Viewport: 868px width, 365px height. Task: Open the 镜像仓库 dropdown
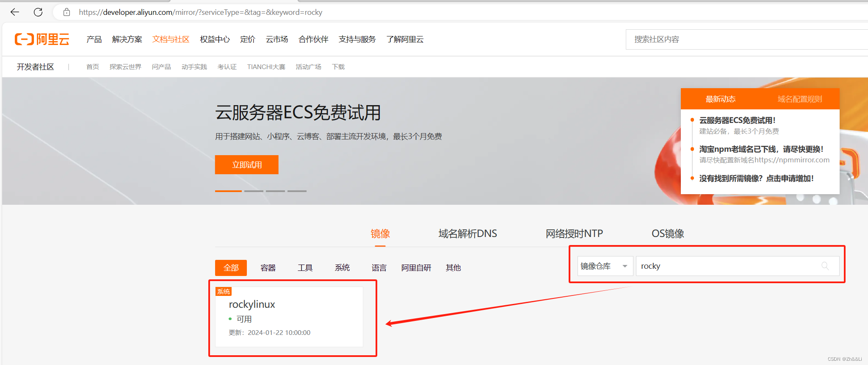click(x=605, y=266)
